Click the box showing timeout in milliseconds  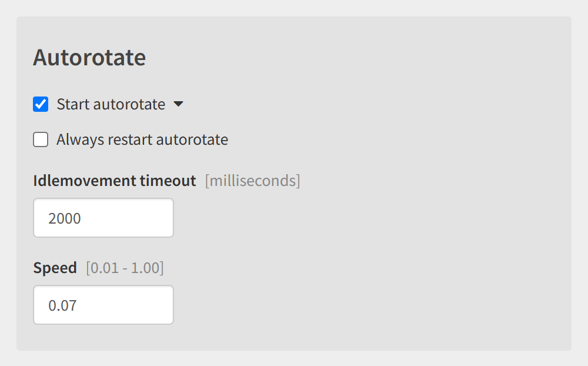click(x=103, y=218)
